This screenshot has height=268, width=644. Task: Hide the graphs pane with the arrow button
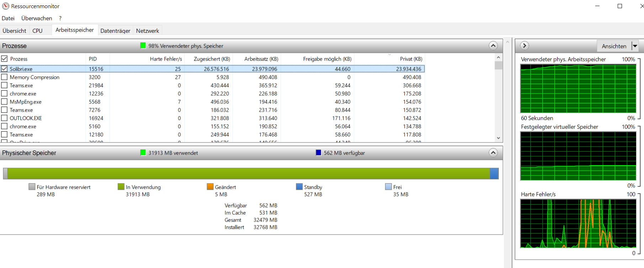[x=524, y=46]
